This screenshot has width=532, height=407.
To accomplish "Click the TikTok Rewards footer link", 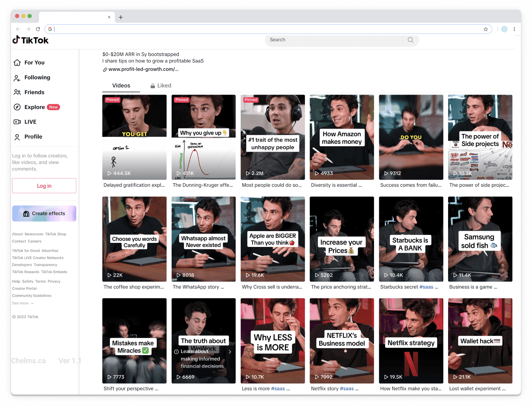I will click(x=26, y=272).
